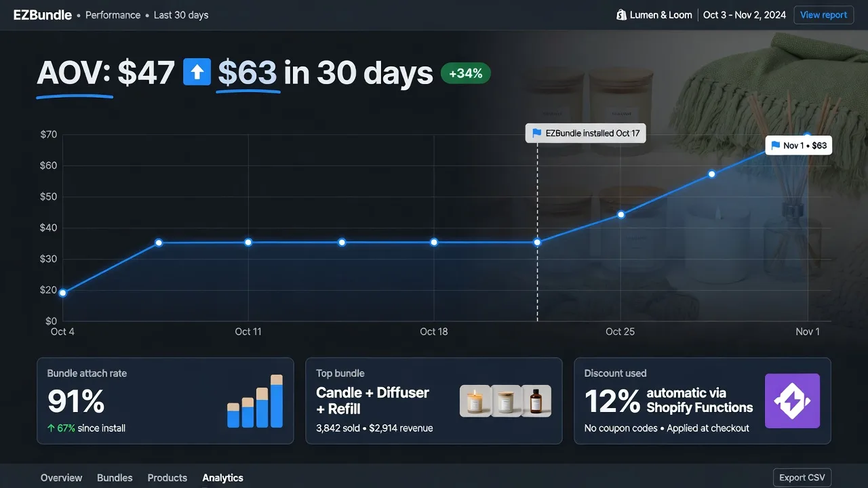This screenshot has width=868, height=488.
Task: Click the No coupon codes • Applied at checkout text
Action: tap(667, 428)
